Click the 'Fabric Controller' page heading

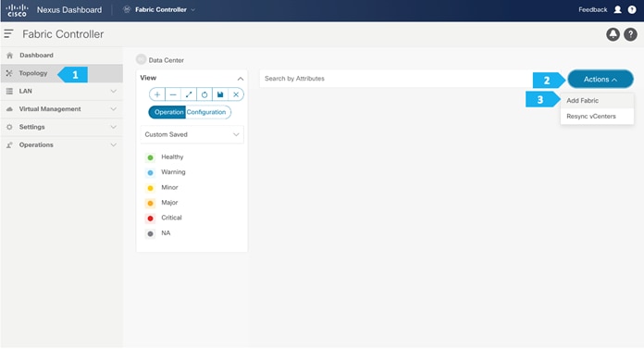click(x=63, y=34)
